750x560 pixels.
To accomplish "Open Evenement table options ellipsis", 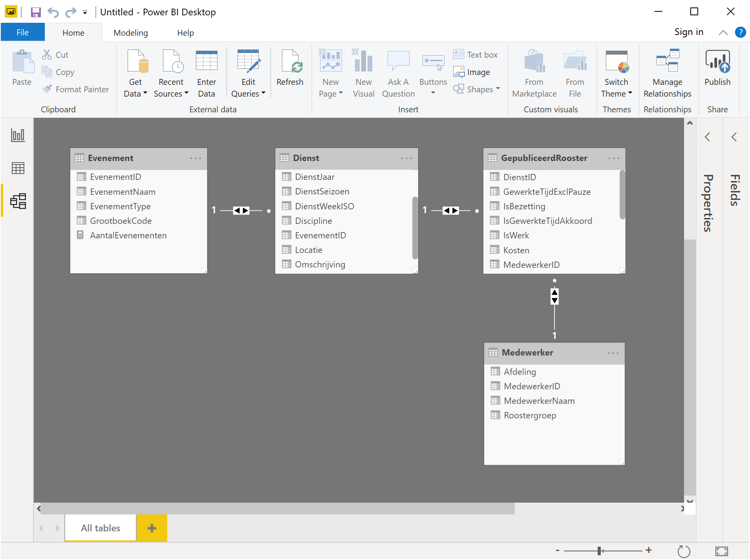I will pyautogui.click(x=196, y=158).
